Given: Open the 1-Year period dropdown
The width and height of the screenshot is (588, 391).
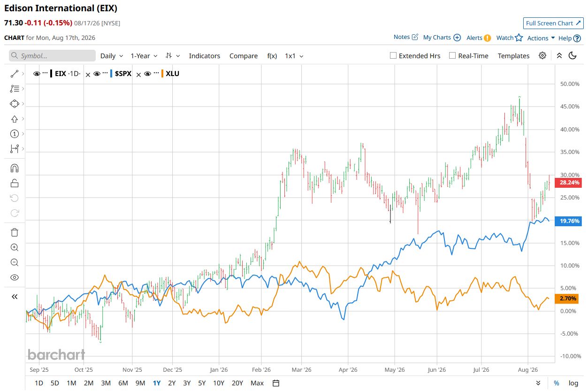Looking at the screenshot, I should (x=144, y=55).
